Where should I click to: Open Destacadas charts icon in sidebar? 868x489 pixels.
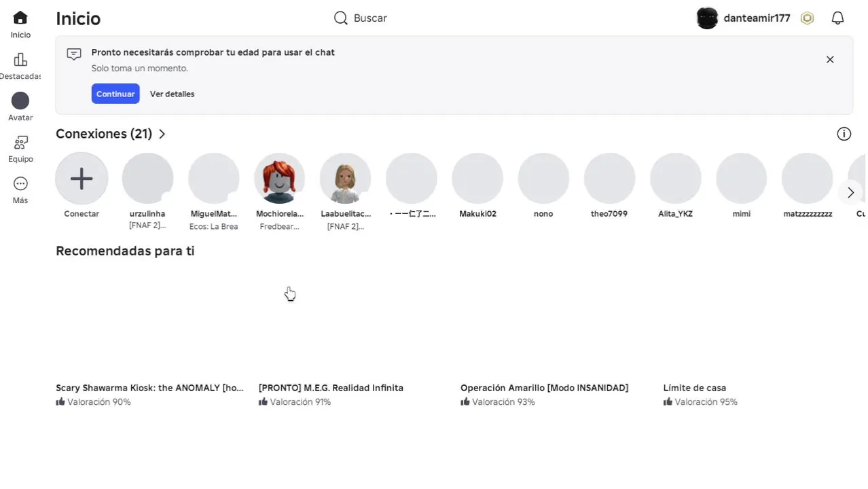20,60
